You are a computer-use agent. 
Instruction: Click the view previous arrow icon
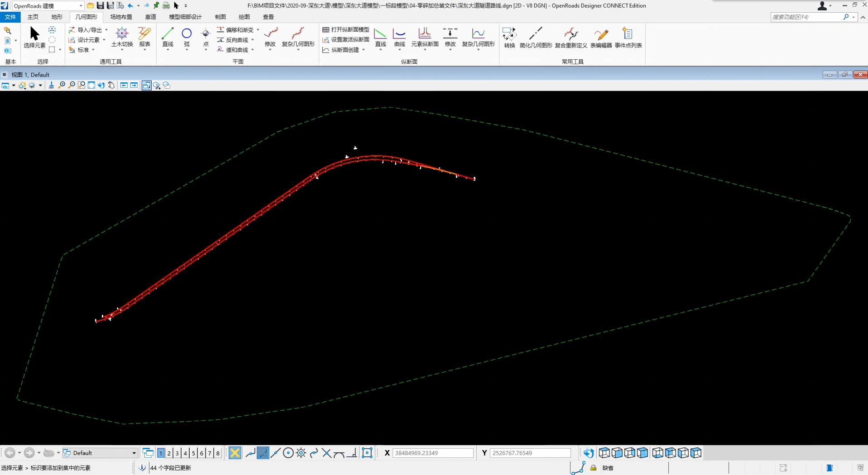(x=124, y=85)
